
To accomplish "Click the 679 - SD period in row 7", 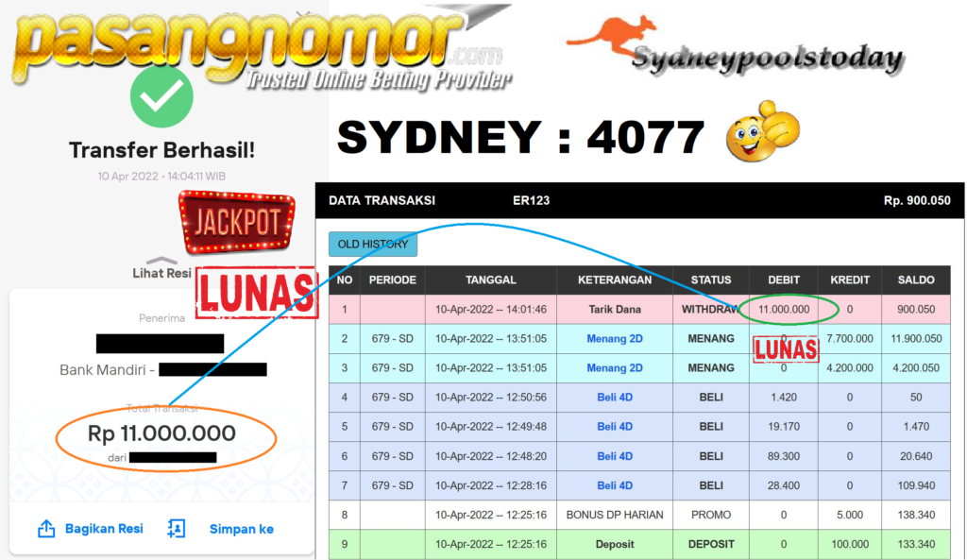I will [392, 485].
